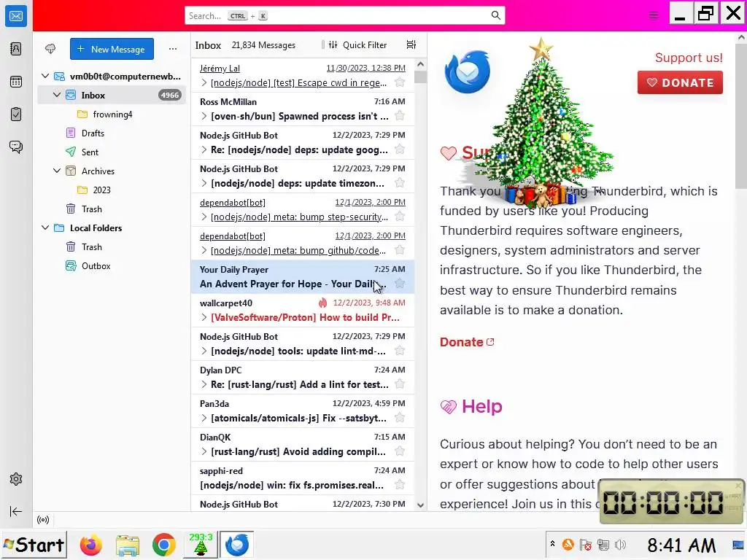
Task: Follow the Donate link
Action: [466, 342]
